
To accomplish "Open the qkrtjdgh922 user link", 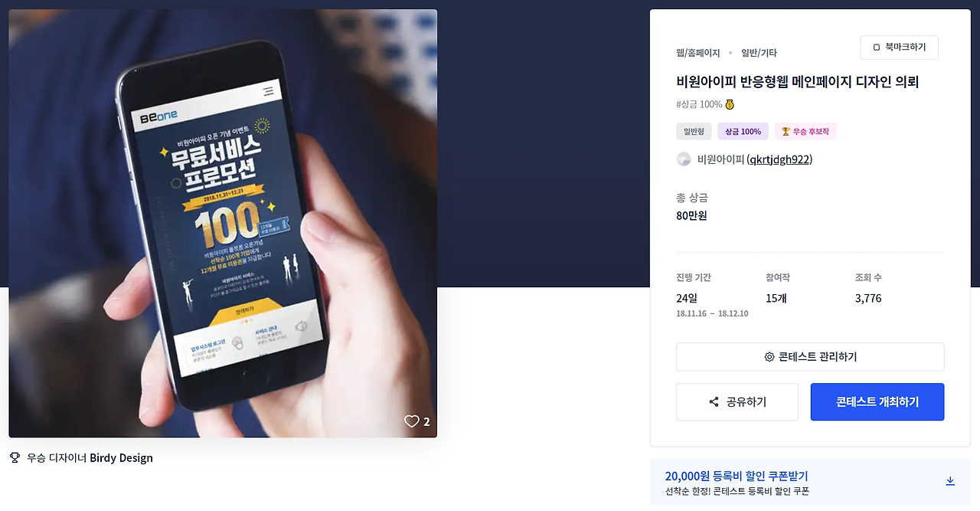I will 779,159.
